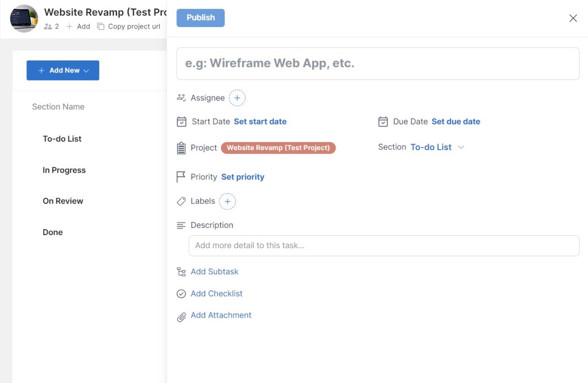Click the add assignee plus icon
588x383 pixels.
(x=237, y=98)
